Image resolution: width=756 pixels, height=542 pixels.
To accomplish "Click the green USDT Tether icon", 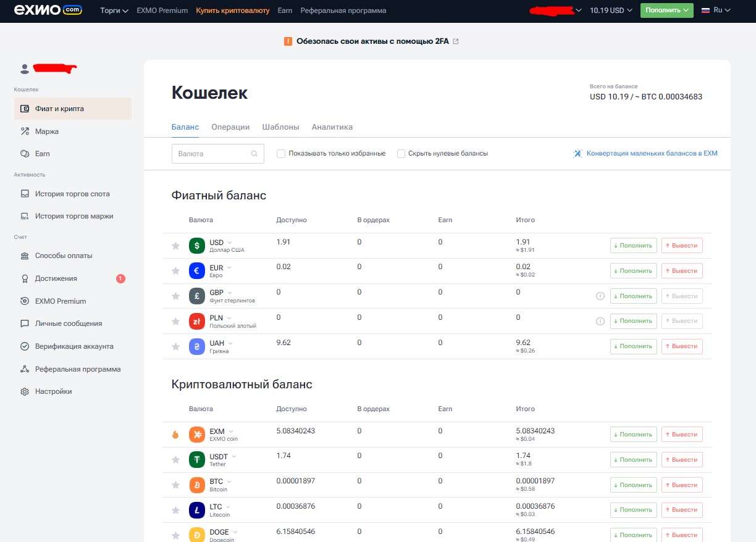I will click(197, 460).
